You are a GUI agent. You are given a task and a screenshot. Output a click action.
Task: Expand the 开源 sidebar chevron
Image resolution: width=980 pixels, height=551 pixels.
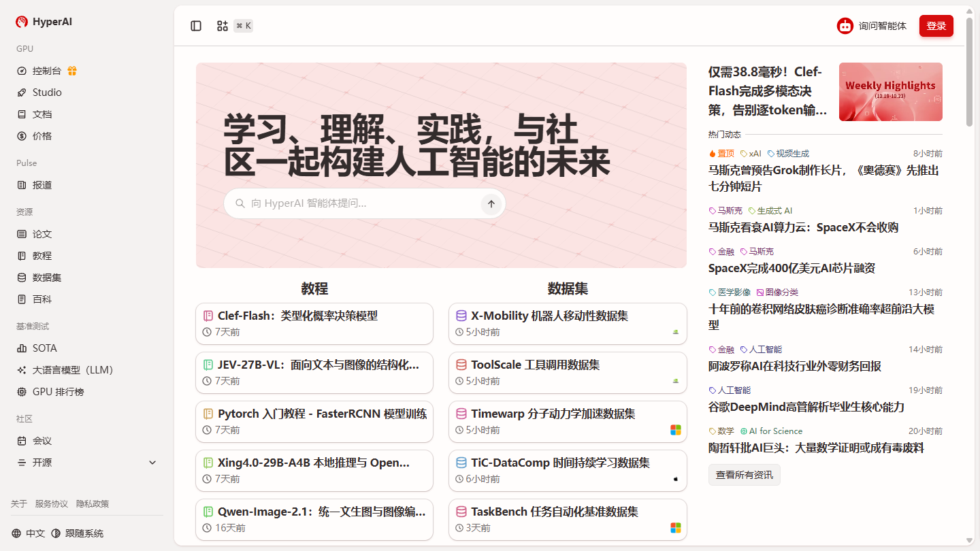coord(152,463)
